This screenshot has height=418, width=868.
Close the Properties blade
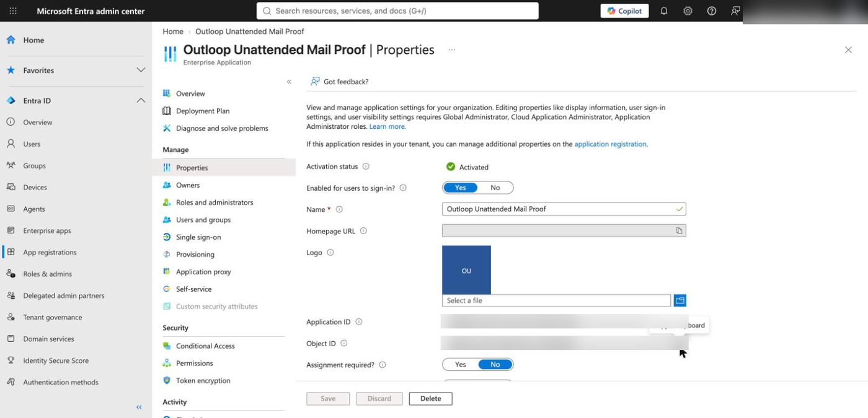tap(848, 50)
